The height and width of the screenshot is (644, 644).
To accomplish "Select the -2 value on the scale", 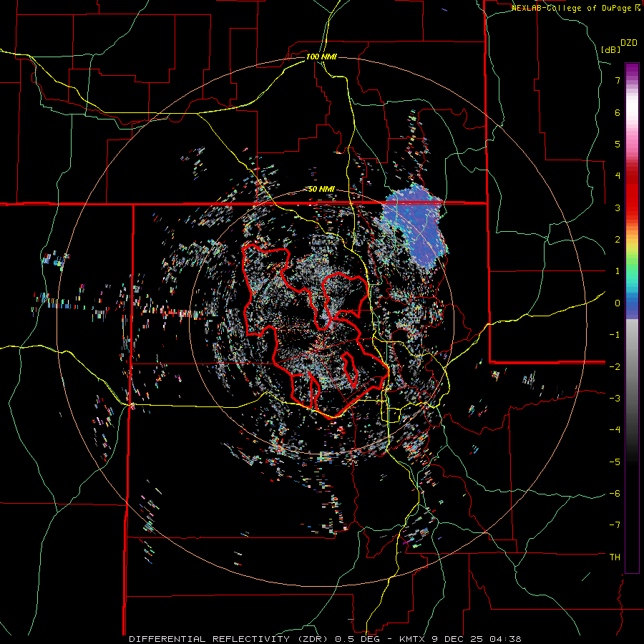I will (x=615, y=366).
